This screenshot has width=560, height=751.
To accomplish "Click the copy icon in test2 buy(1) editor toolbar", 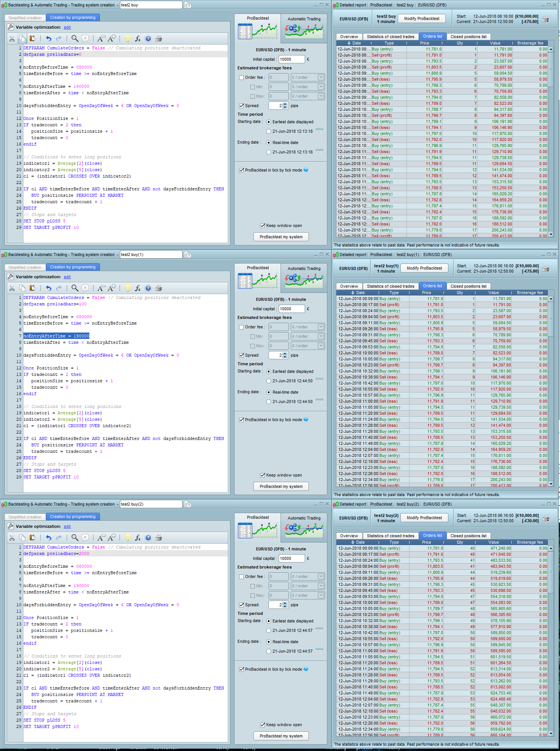I will pyautogui.click(x=22, y=288).
